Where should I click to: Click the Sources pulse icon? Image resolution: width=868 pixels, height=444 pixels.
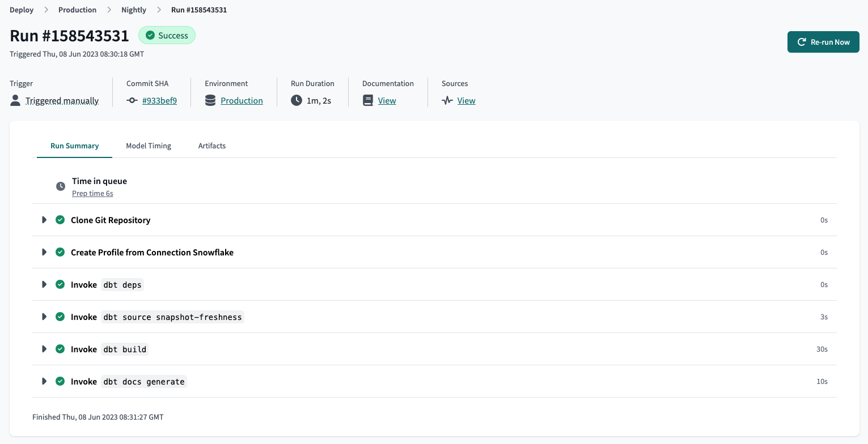(x=446, y=100)
